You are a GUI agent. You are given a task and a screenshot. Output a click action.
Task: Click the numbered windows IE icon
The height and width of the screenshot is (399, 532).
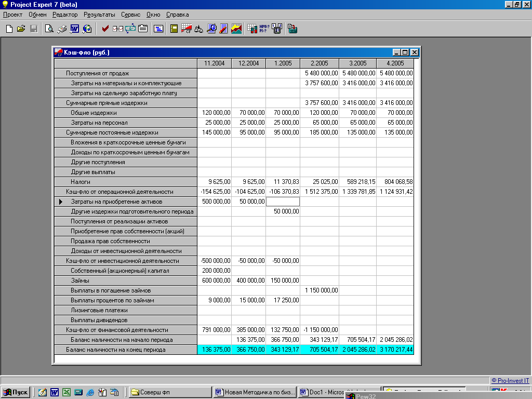tap(277, 29)
